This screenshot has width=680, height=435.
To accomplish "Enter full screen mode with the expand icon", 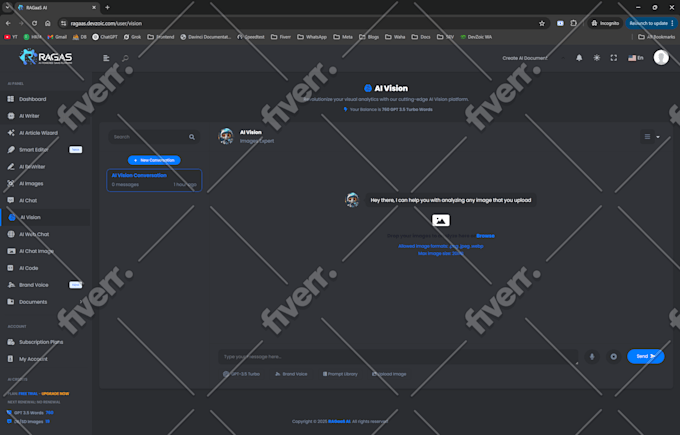I will point(614,58).
